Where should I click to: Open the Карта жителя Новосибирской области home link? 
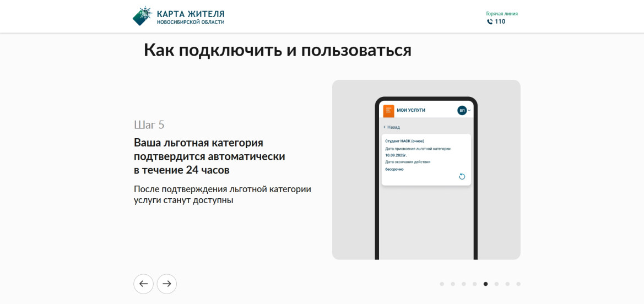coord(178,17)
